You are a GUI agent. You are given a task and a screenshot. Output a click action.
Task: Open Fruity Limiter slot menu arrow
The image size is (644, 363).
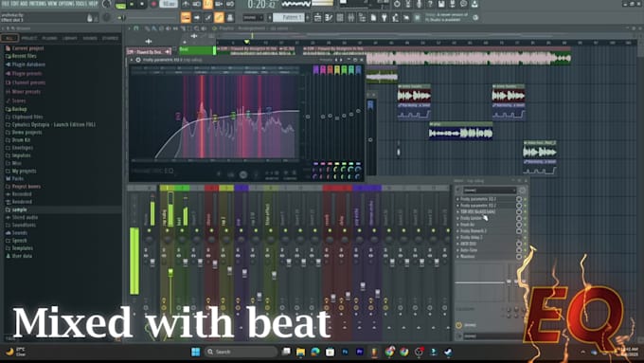[458, 218]
